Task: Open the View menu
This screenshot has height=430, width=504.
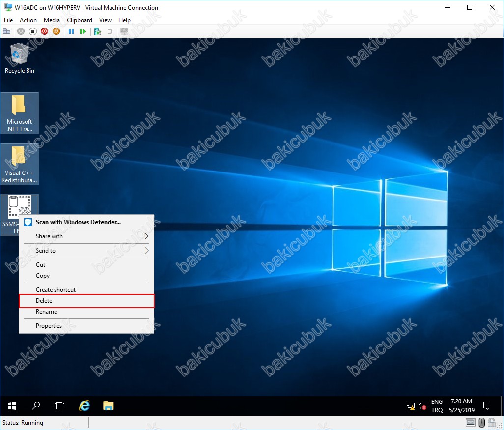Action: point(105,20)
